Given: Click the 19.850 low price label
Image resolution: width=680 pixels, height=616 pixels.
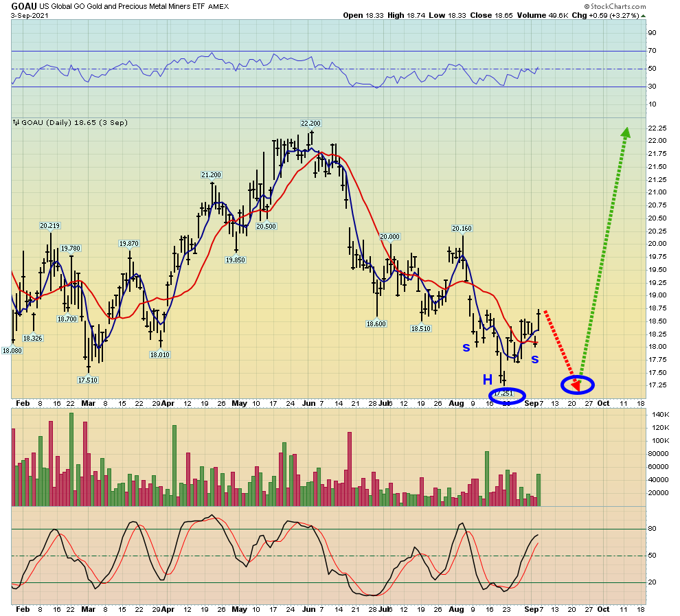Looking at the screenshot, I should (x=236, y=260).
